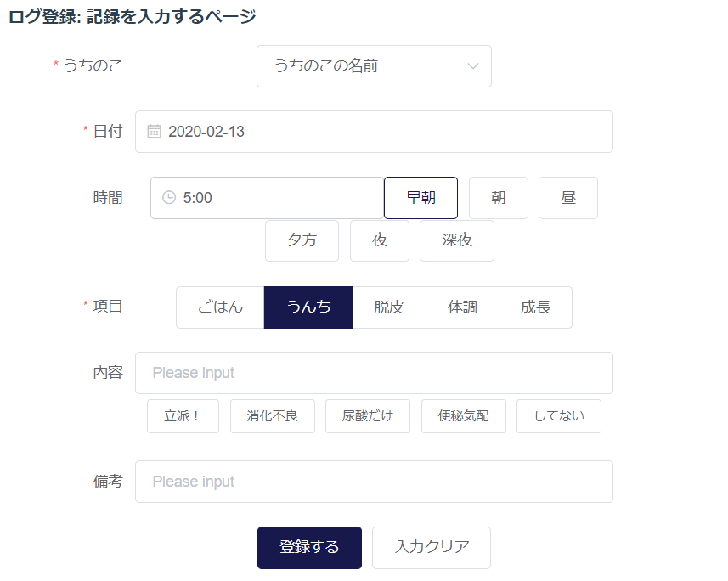Click 入力クリア to reset form
The height and width of the screenshot is (581, 728).
tap(431, 548)
